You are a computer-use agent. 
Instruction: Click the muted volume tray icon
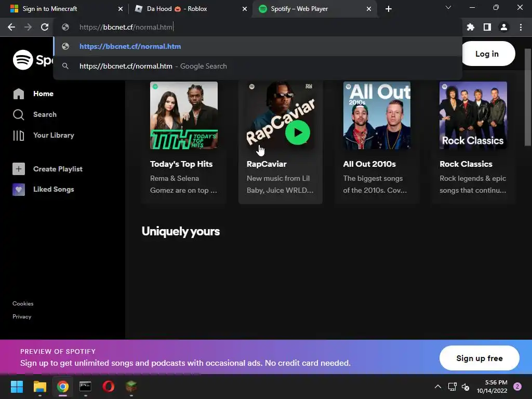(x=465, y=387)
